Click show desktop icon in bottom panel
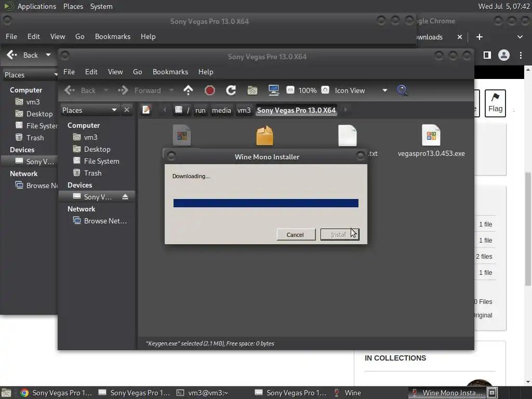532x399 pixels. [x=6, y=393]
